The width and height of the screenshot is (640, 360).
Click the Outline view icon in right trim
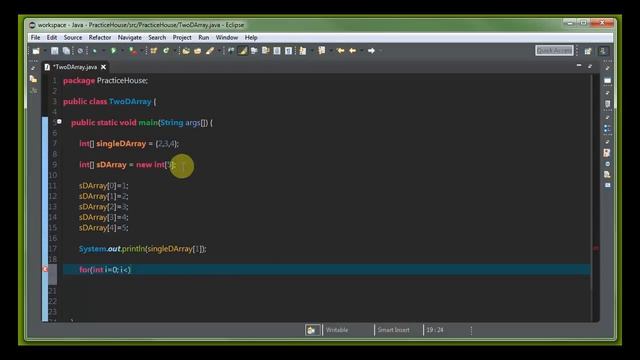(607, 129)
